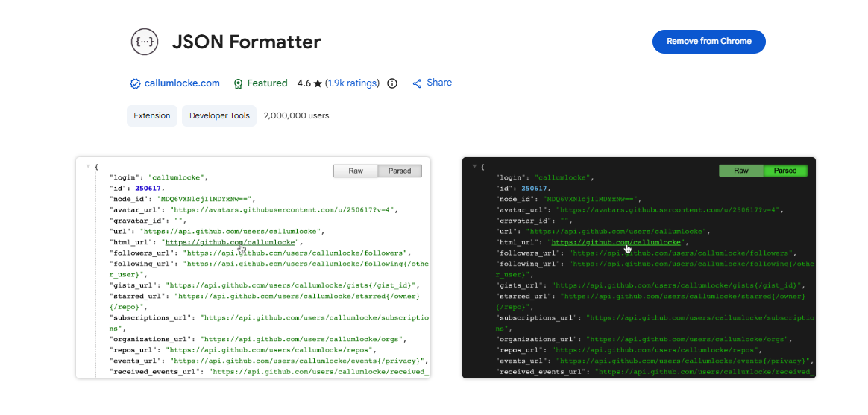Click the Featured award badge icon
The height and width of the screenshot is (415, 868).
point(238,83)
